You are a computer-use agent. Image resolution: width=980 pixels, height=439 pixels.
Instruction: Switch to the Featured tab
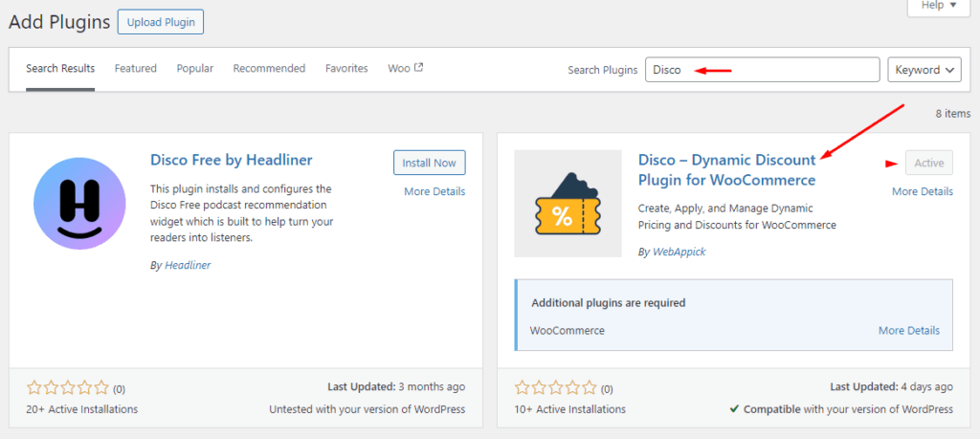(136, 69)
